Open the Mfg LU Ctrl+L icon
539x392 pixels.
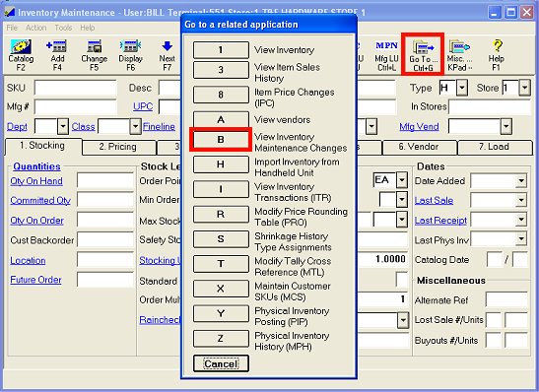tap(386, 55)
